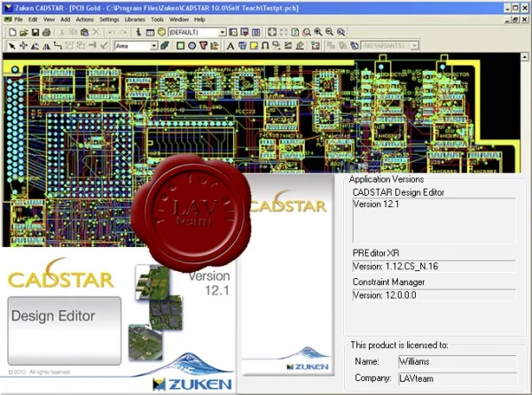
Task: Click the Add Text tool letter A
Action: tap(231, 46)
